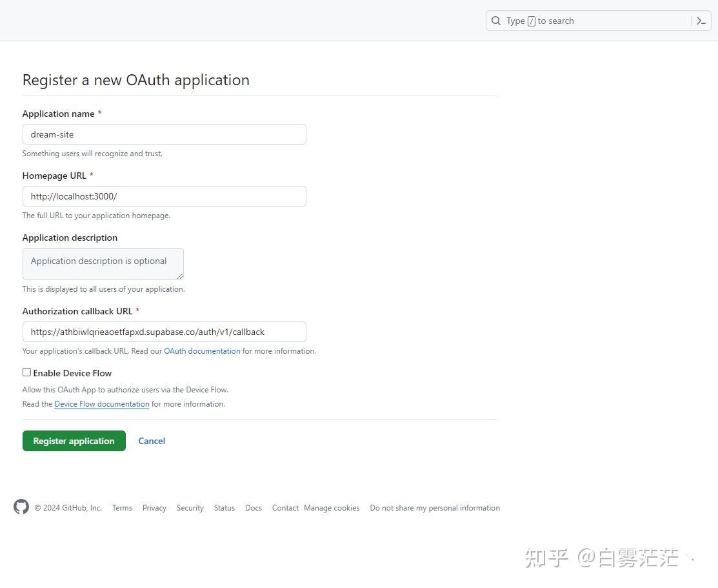Image resolution: width=718 pixels, height=588 pixels.
Task: Open the command palette icon in search bar
Action: 701,21
